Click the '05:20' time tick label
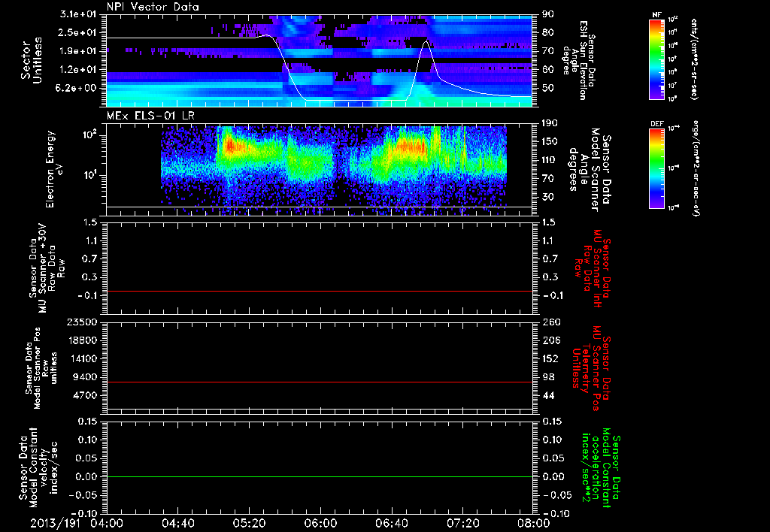 [249, 523]
